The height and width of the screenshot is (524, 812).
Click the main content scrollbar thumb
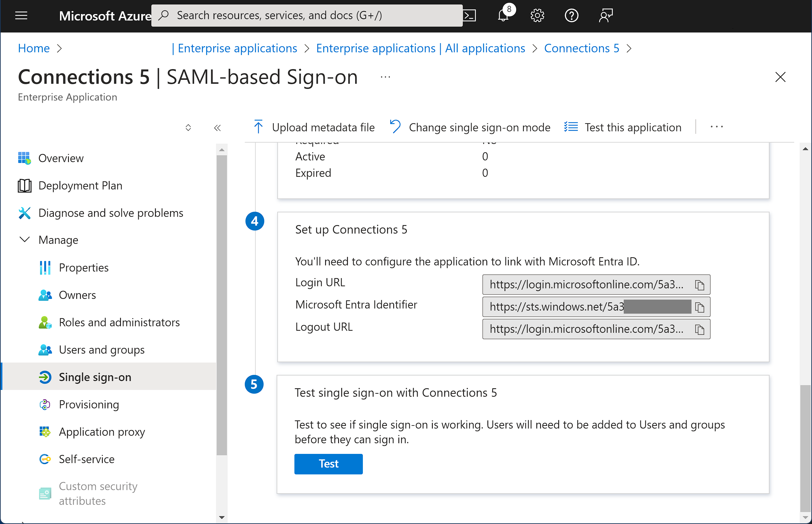tap(805, 448)
